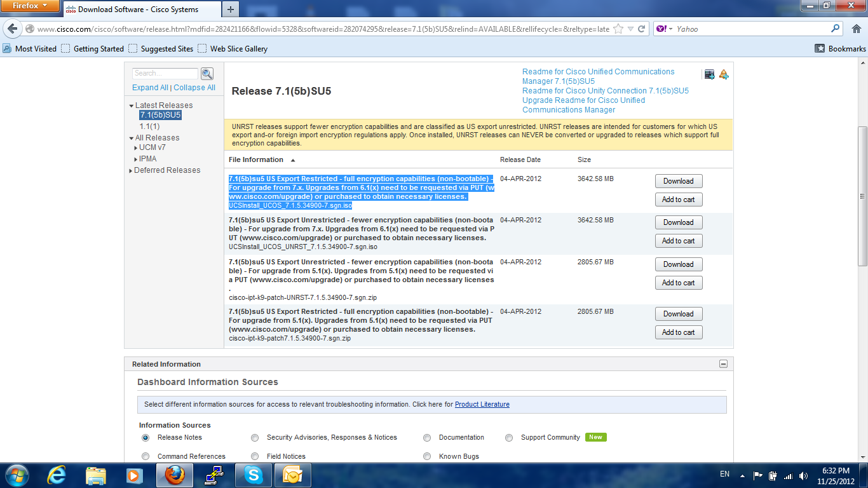This screenshot has height=488, width=868.
Task: Select the Release Notes radio button
Action: [146, 438]
